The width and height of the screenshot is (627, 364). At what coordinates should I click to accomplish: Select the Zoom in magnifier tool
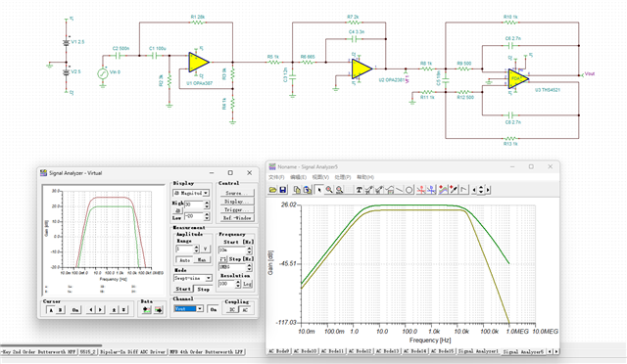329,190
